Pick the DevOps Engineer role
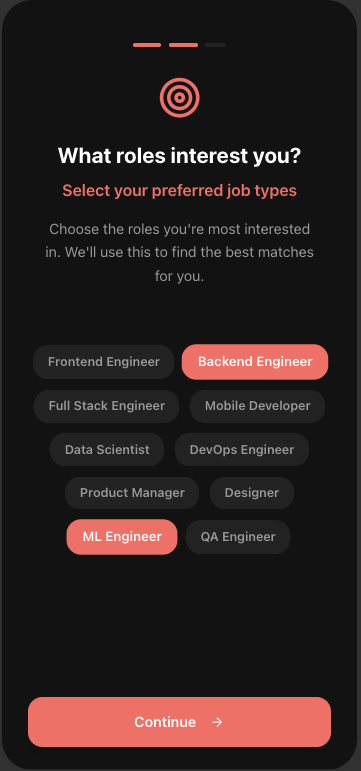This screenshot has height=771, width=361. 241,449
